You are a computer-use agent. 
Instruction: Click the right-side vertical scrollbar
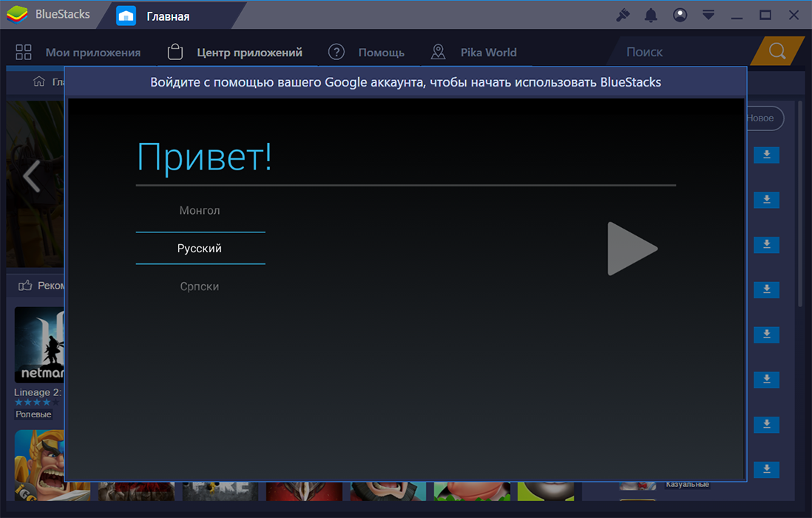tap(801, 204)
